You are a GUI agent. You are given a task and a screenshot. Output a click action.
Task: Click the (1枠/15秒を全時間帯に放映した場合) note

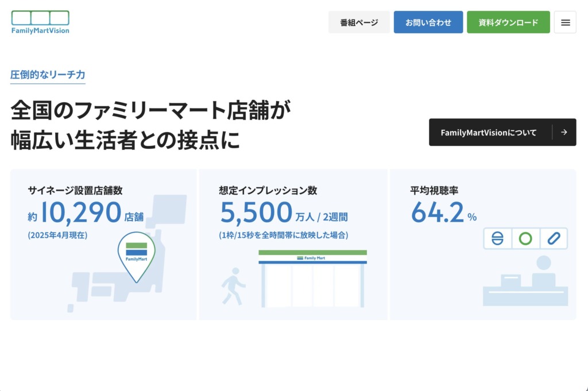(x=284, y=235)
